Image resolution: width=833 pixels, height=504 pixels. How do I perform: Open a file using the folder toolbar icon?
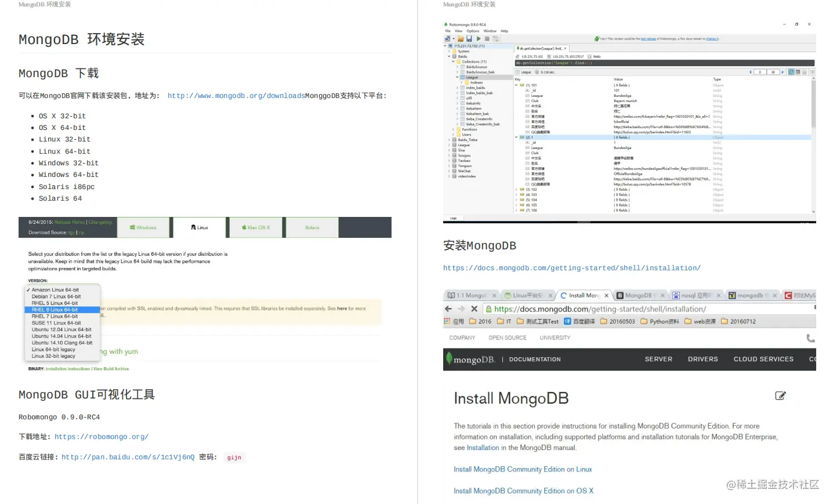(460, 38)
